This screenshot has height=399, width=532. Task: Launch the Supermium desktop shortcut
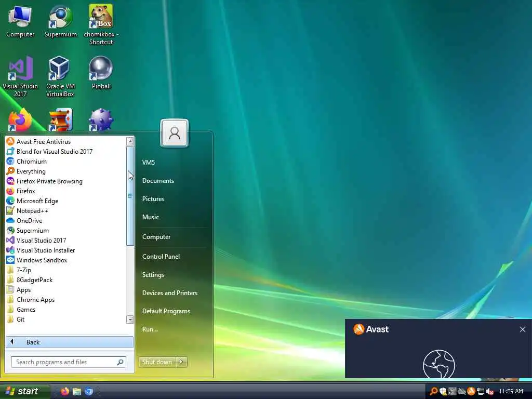pyautogui.click(x=60, y=21)
